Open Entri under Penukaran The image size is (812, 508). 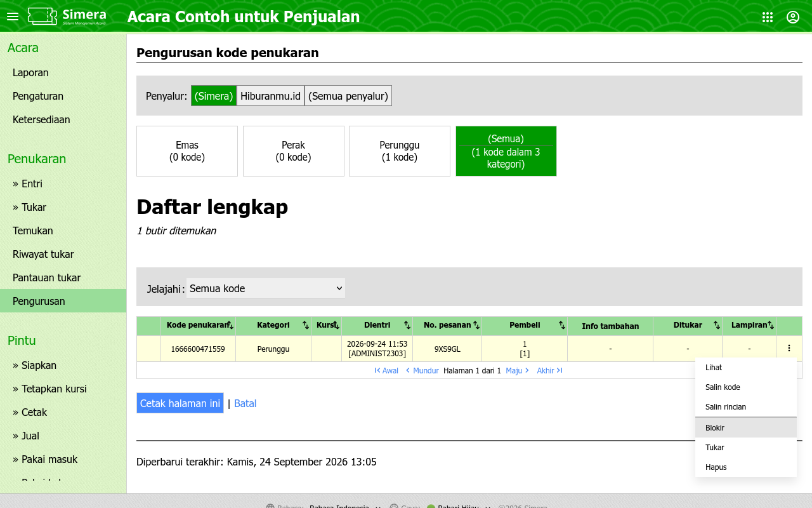[x=63, y=184]
